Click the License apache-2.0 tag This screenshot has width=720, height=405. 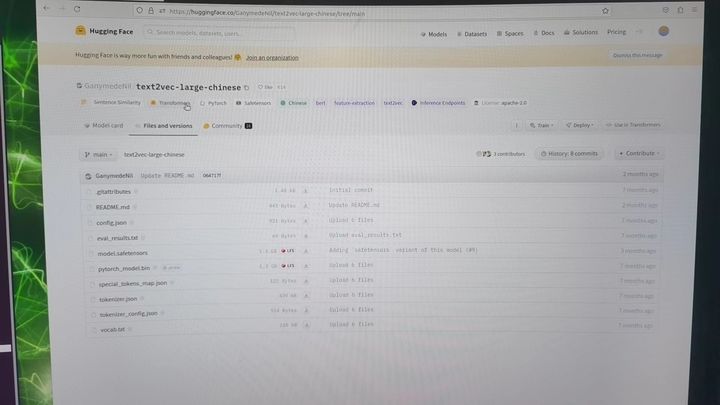tap(500, 103)
